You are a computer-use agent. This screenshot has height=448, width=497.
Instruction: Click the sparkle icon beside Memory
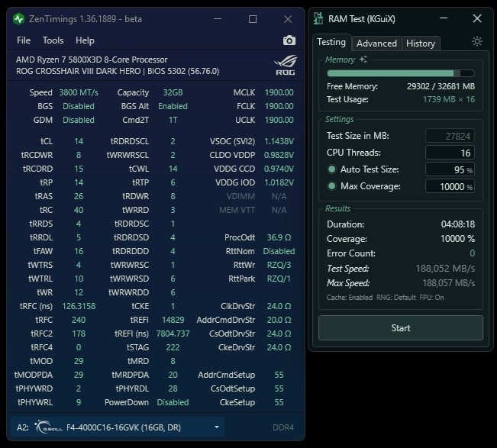click(x=363, y=60)
